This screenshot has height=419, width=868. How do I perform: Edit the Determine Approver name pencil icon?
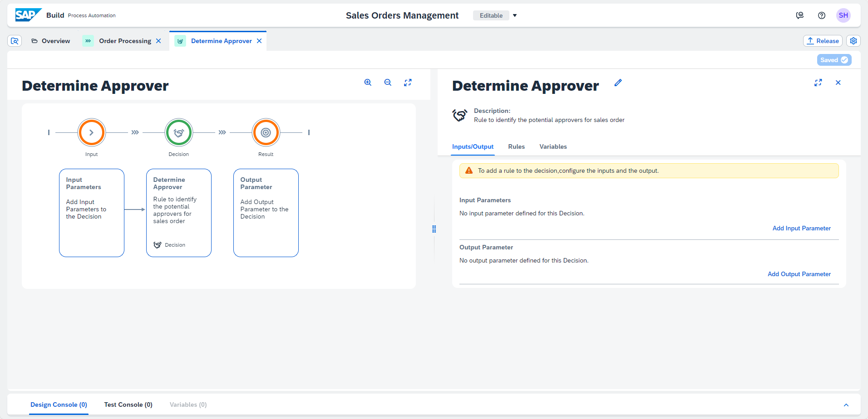pos(618,83)
